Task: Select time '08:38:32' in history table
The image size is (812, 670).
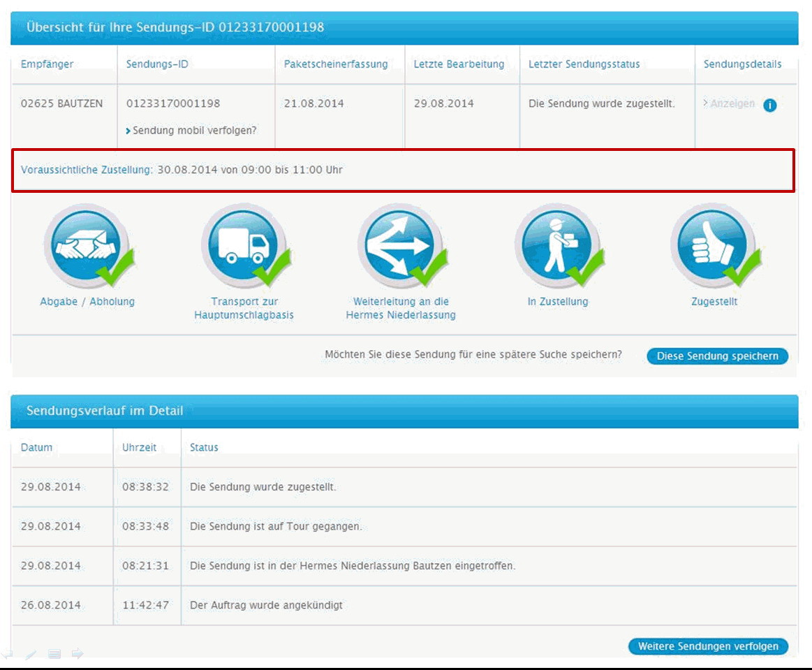Action: (x=145, y=487)
